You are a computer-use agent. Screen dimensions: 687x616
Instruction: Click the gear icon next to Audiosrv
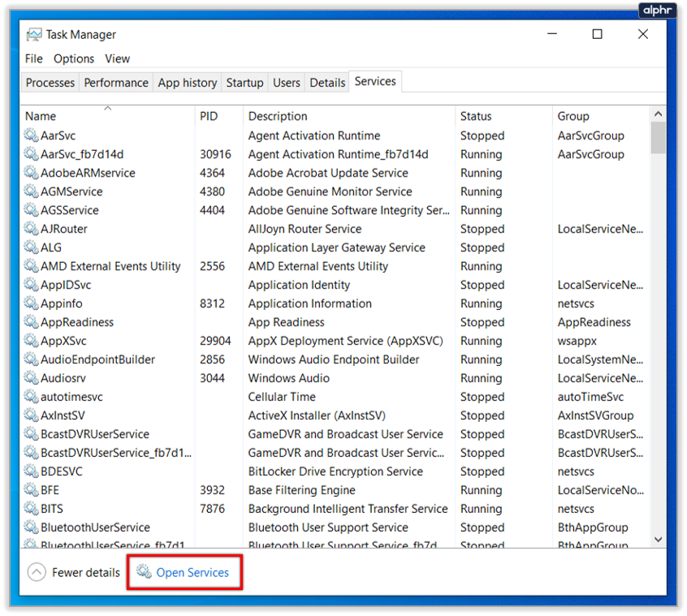31,378
